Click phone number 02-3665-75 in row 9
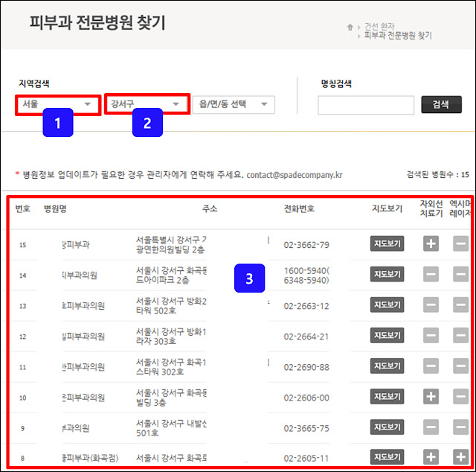The height and width of the screenshot is (472, 476). 306,429
